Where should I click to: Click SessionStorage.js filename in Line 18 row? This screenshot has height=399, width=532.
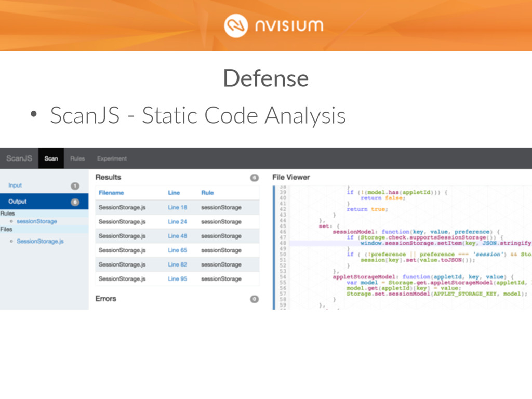pyautogui.click(x=122, y=207)
